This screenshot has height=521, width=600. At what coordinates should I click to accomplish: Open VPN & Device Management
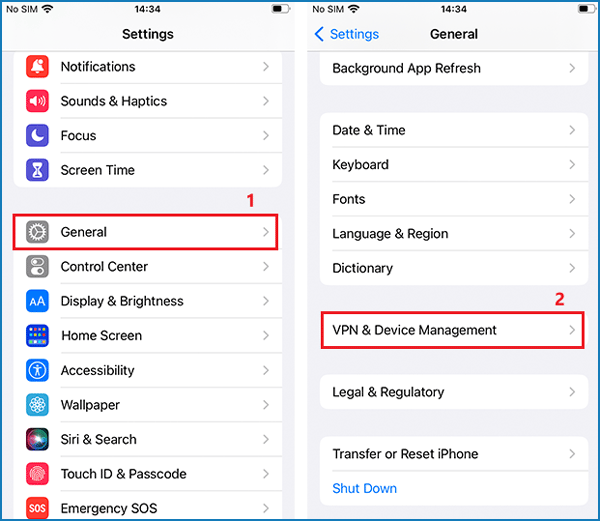tap(453, 330)
